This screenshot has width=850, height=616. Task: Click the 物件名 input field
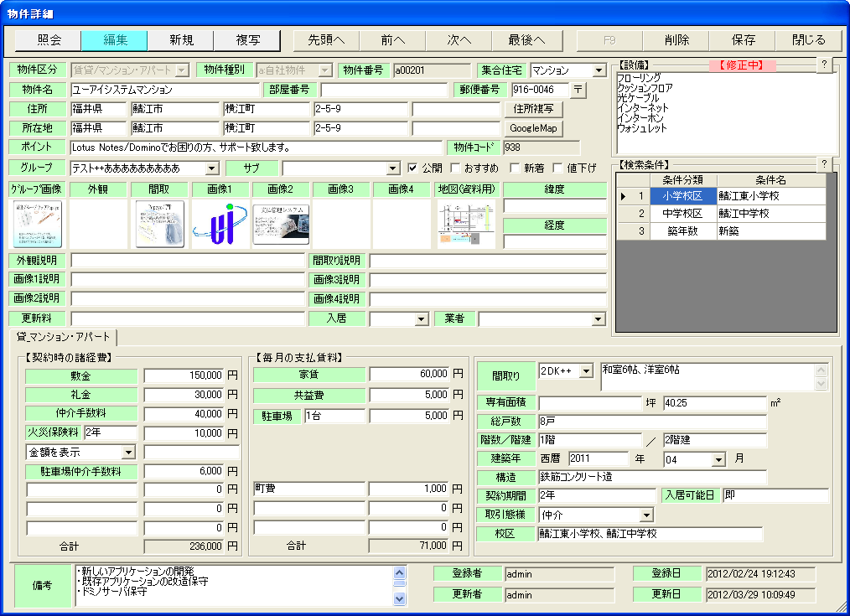(165, 90)
